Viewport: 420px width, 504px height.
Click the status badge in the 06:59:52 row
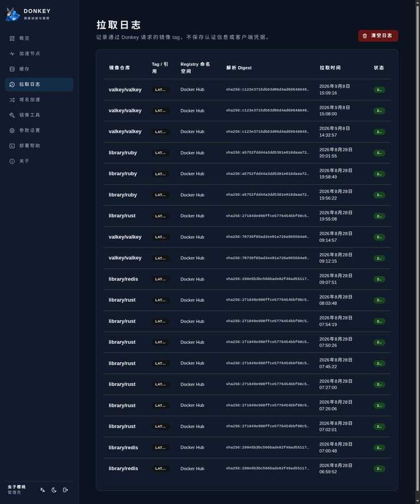point(379,469)
